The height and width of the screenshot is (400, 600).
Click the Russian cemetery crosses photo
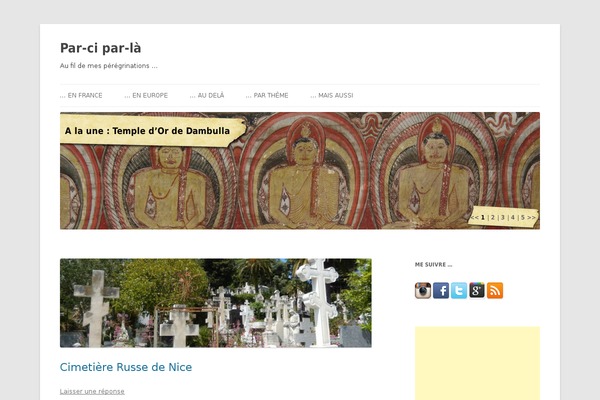[216, 303]
